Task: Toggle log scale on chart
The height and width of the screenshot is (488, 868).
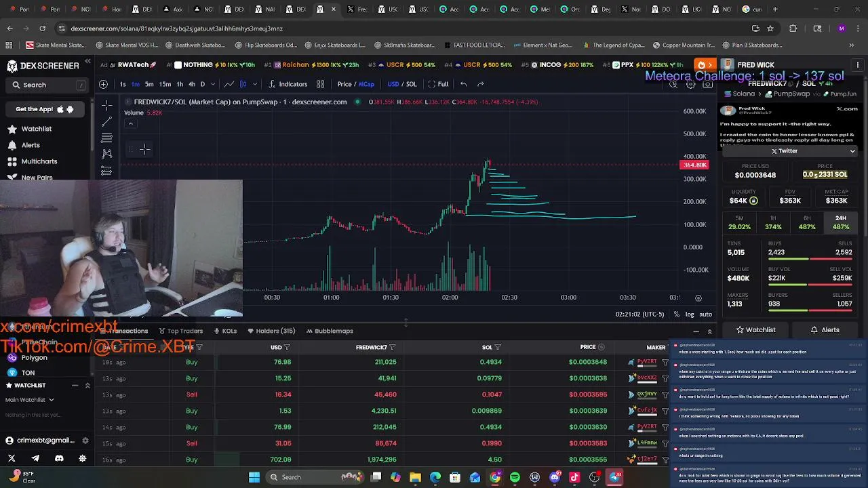Action: [x=690, y=314]
